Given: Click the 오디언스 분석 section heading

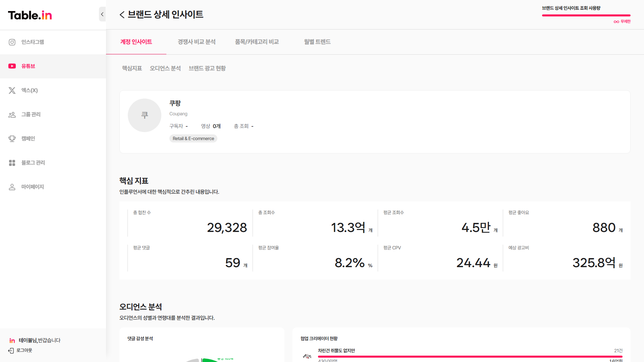Looking at the screenshot, I should [x=141, y=307].
